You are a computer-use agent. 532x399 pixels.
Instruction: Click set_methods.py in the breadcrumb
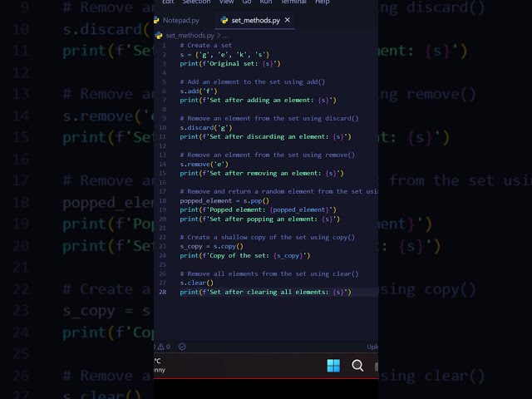[x=190, y=35]
